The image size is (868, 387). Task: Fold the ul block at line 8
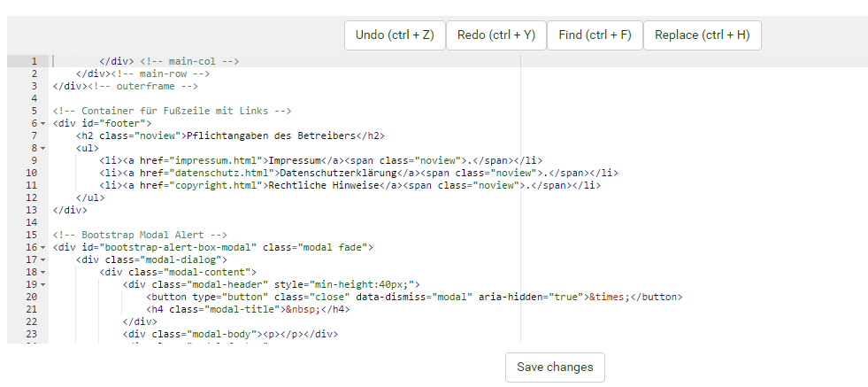[x=43, y=148]
